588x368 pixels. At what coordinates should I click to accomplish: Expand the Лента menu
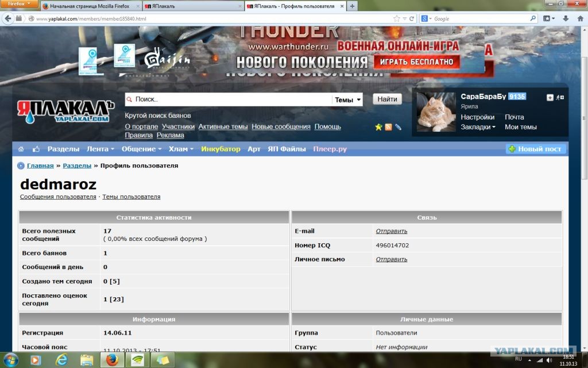pos(100,149)
